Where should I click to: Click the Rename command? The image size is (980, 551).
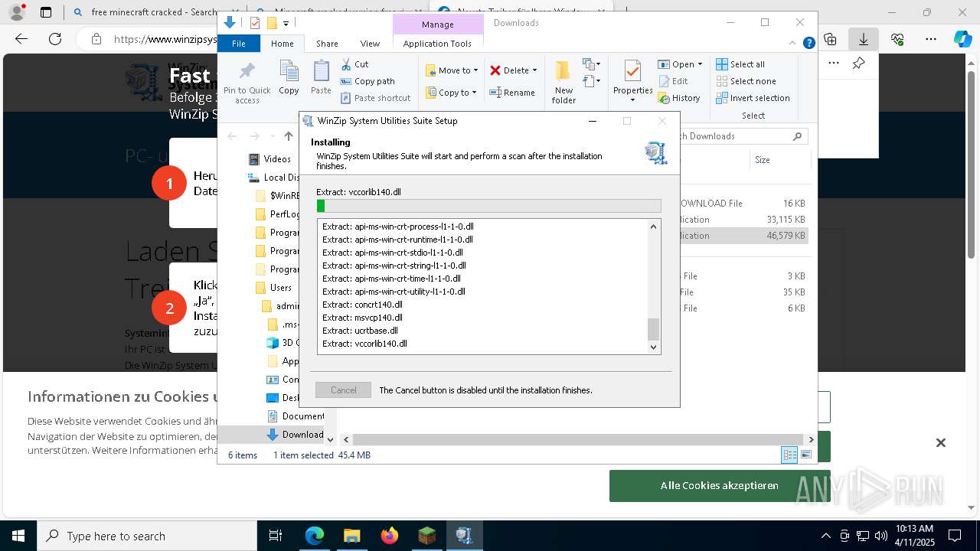(512, 93)
